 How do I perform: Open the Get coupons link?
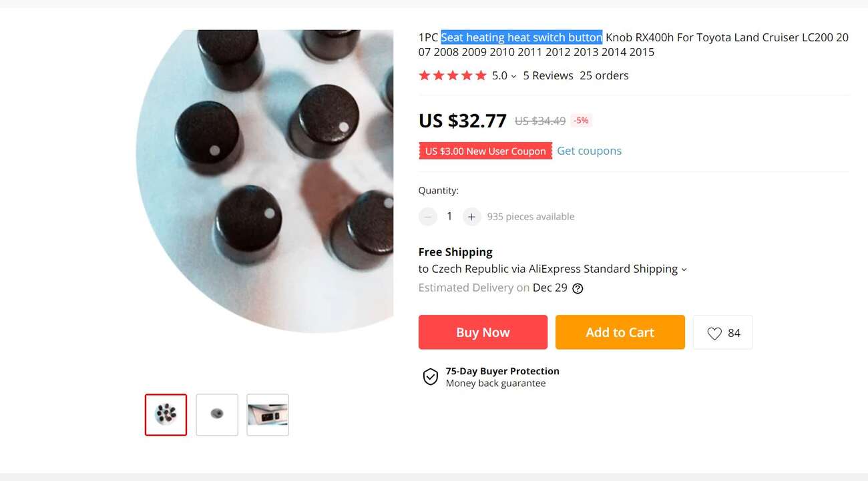(589, 151)
